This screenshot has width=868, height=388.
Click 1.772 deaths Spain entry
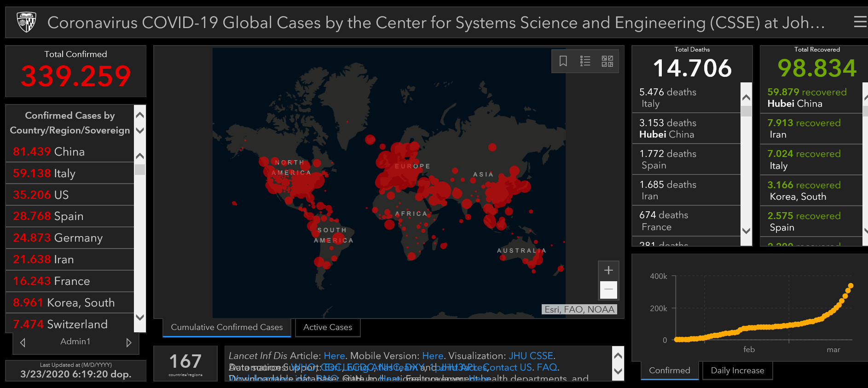coord(686,159)
